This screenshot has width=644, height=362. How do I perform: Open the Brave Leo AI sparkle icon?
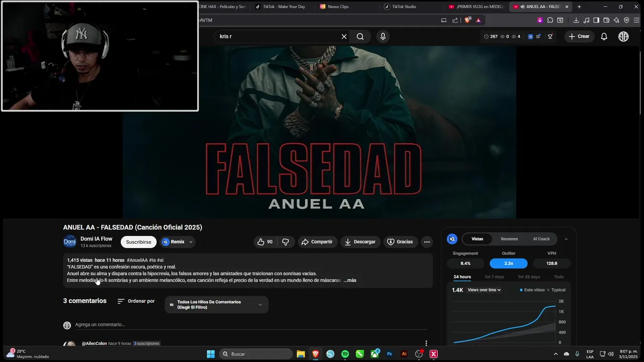(x=616, y=20)
